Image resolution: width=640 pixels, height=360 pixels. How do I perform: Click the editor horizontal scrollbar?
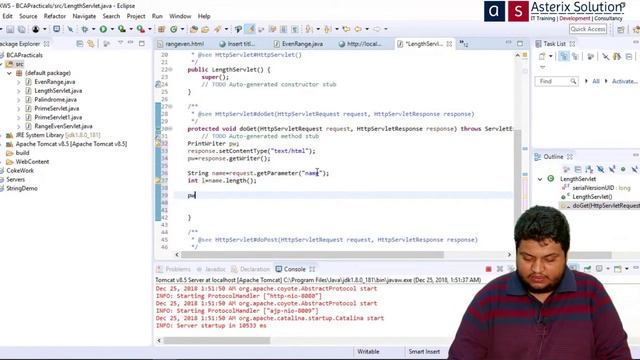click(312, 255)
